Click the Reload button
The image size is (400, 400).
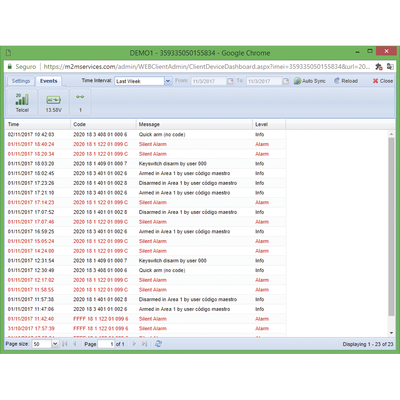tap(346, 81)
